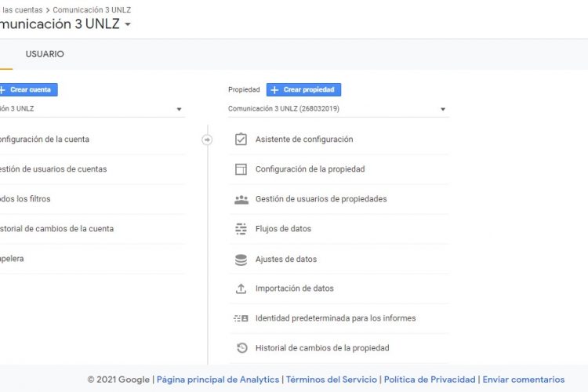588x392 pixels.
Task: Click the Enviar comentarios link
Action: pyautogui.click(x=524, y=379)
